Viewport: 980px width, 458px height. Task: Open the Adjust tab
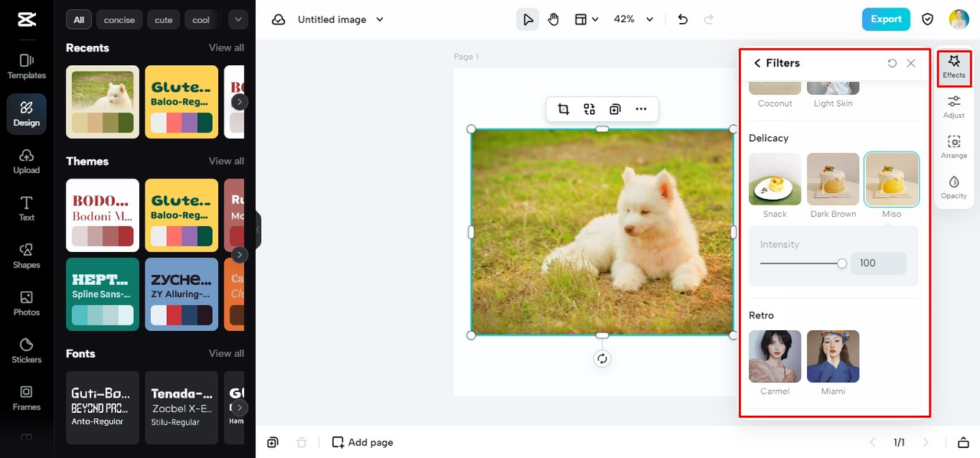point(954,106)
